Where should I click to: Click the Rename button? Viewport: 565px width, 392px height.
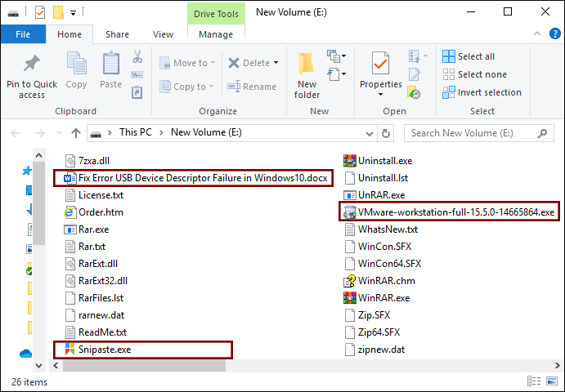(x=252, y=87)
